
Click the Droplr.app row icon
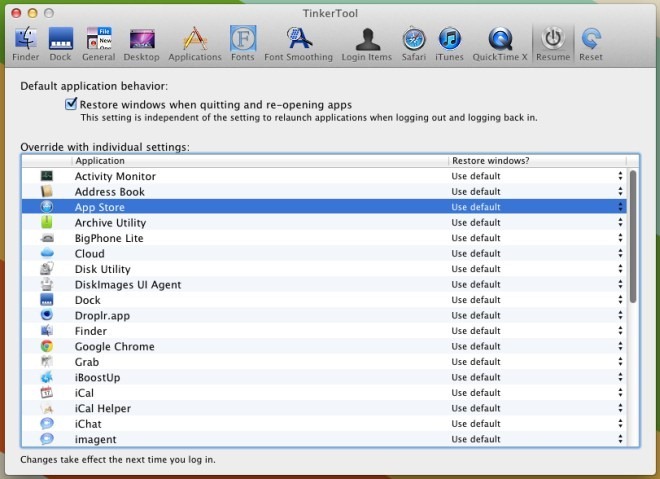click(47, 315)
